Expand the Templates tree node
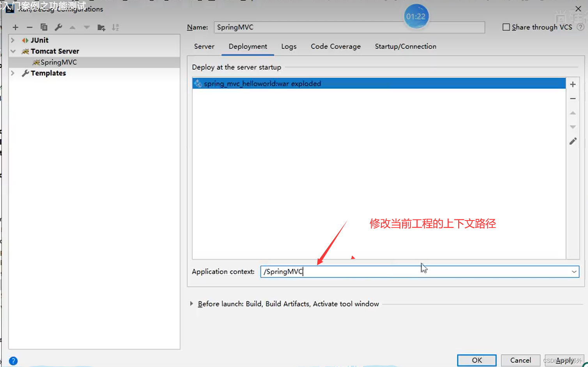This screenshot has width=588, height=367. (13, 73)
